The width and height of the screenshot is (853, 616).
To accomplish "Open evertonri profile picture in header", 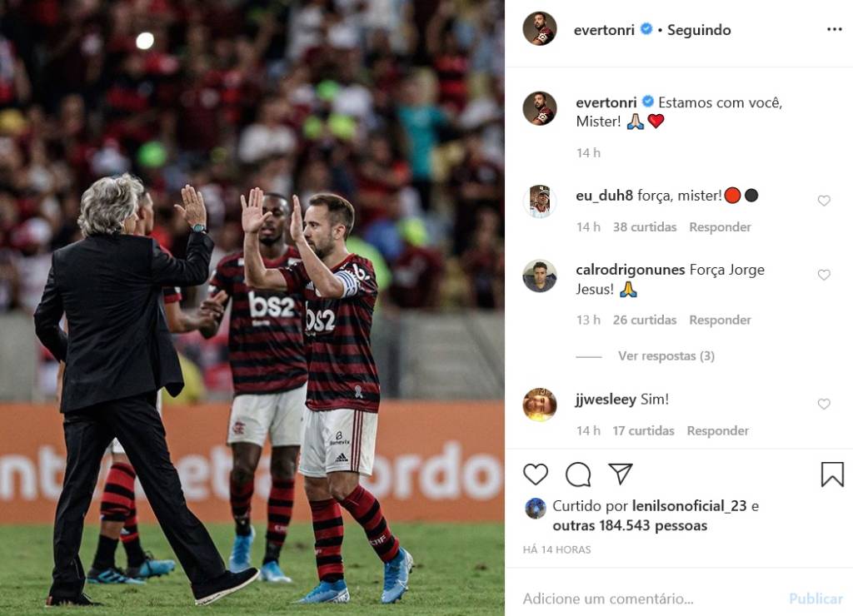I will 540,29.
